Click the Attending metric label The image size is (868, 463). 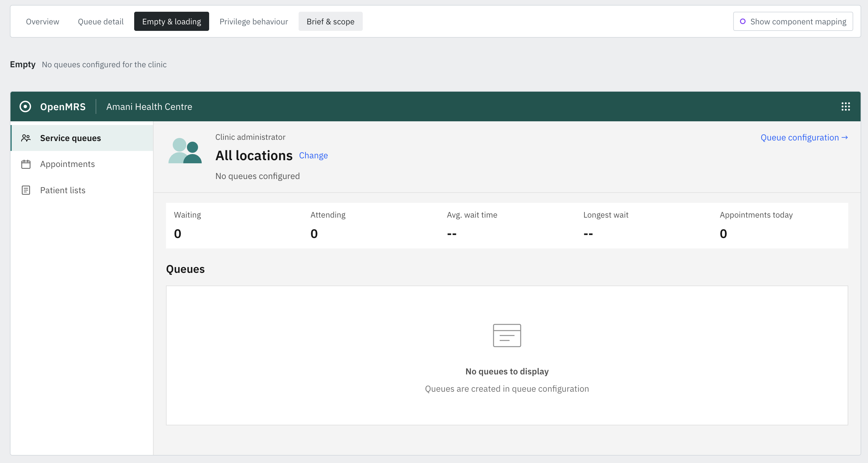point(328,215)
